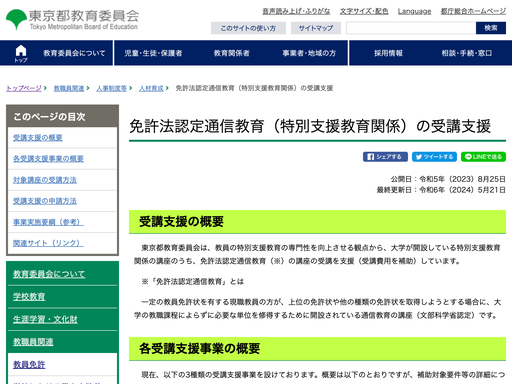Screen dimensions: 512x384
Task: Click the 公開日 令和5年 date text
Action: coord(448,179)
